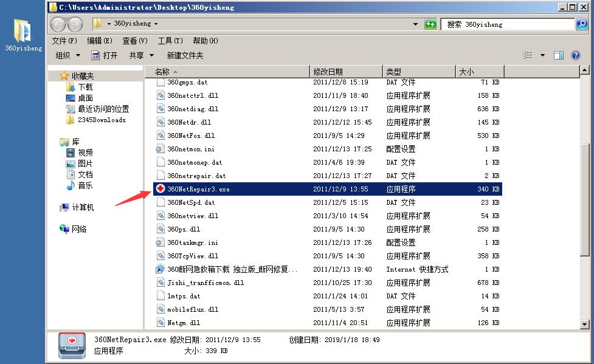Screen dimensions: 594x364
Task: Click the scrollbar up arrow in file list
Action: tap(584, 70)
